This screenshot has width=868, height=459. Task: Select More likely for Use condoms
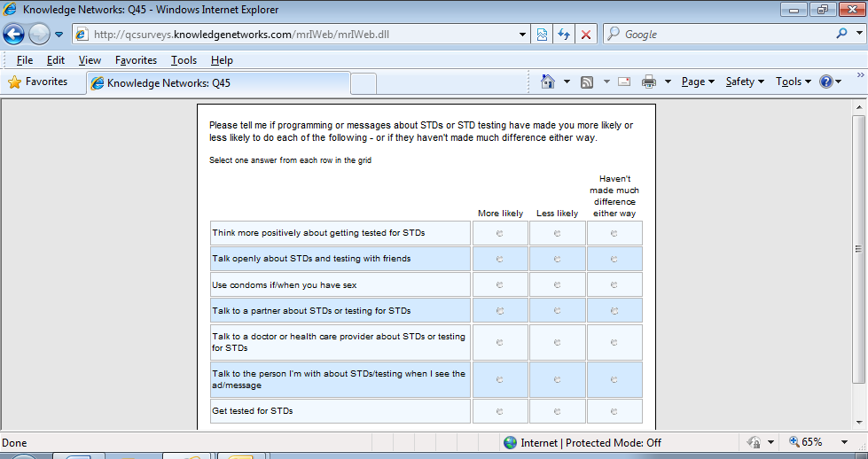[499, 284]
